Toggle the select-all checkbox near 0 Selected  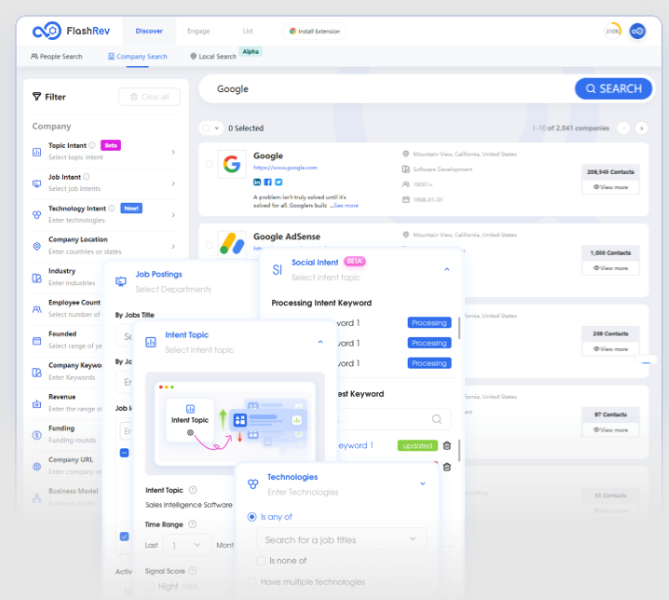point(206,128)
